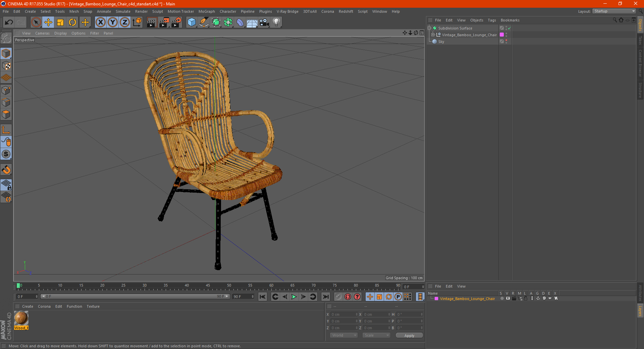Screen dimensions: 644x349
Task: Click X position input field
Action: (x=344, y=314)
